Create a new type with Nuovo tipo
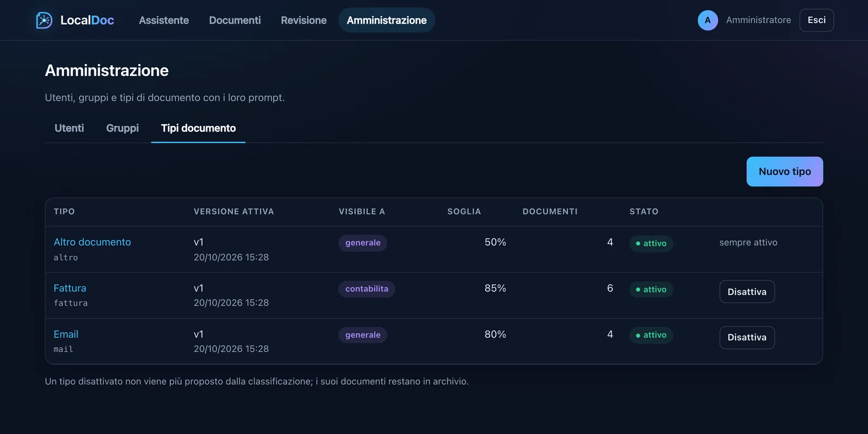Screen dimensions: 868x434 (784, 171)
